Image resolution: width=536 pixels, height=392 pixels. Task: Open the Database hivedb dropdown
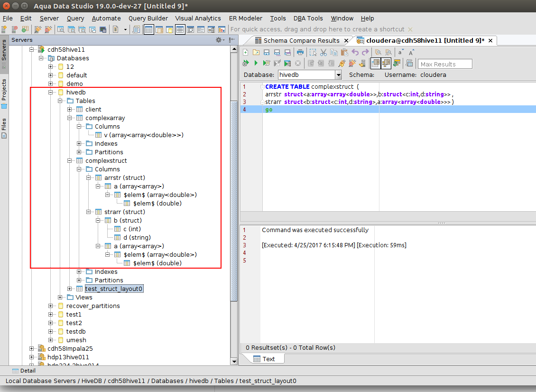(338, 75)
